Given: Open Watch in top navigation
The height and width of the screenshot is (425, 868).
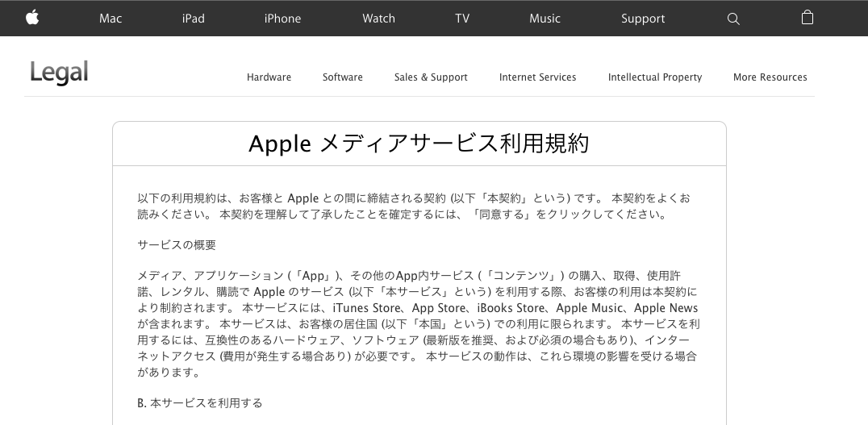Looking at the screenshot, I should (x=378, y=19).
